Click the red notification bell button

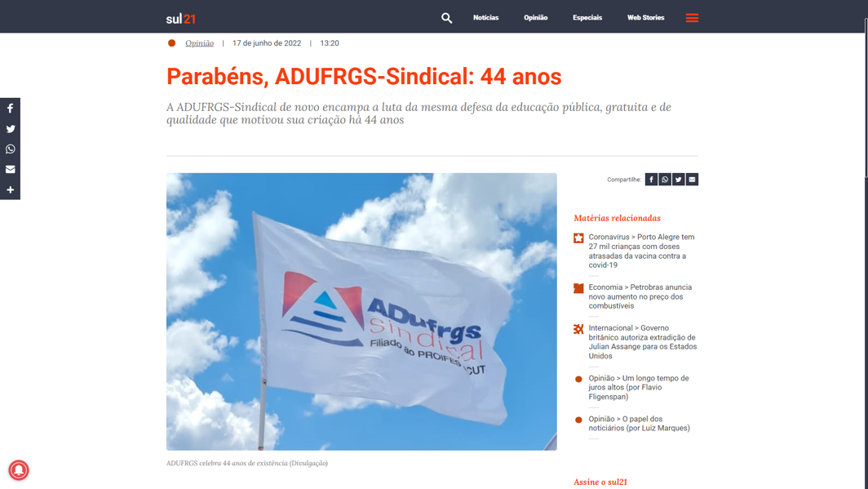pyautogui.click(x=18, y=470)
